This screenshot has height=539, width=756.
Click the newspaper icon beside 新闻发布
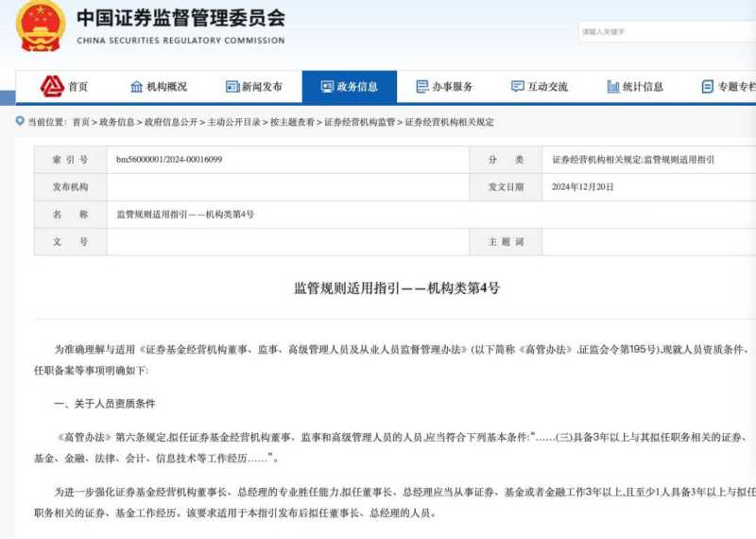pos(232,87)
